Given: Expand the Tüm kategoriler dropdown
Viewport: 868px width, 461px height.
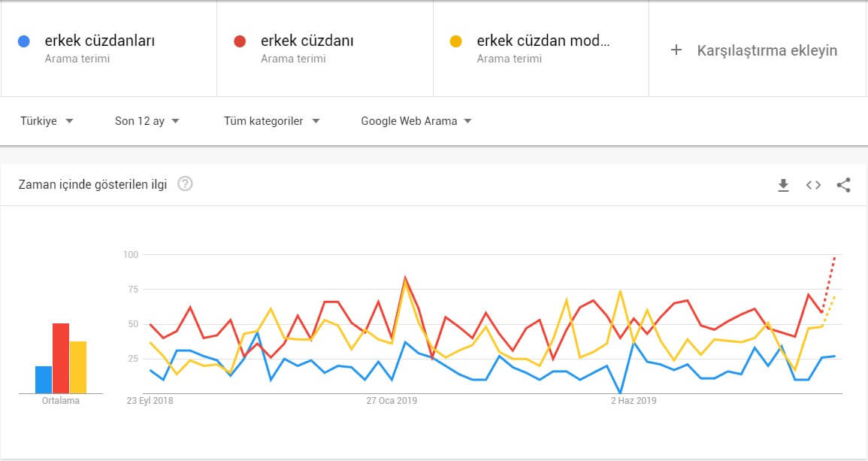Looking at the screenshot, I should [271, 120].
